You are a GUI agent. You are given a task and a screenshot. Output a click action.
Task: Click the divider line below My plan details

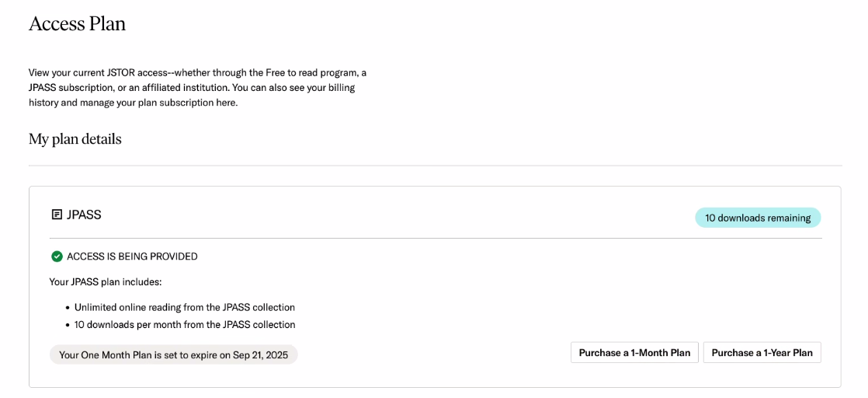435,166
